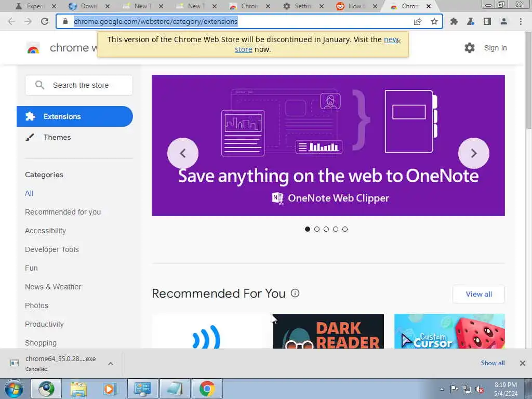Click the browser forward arrow
Image resolution: width=532 pixels, height=399 pixels.
[28, 21]
